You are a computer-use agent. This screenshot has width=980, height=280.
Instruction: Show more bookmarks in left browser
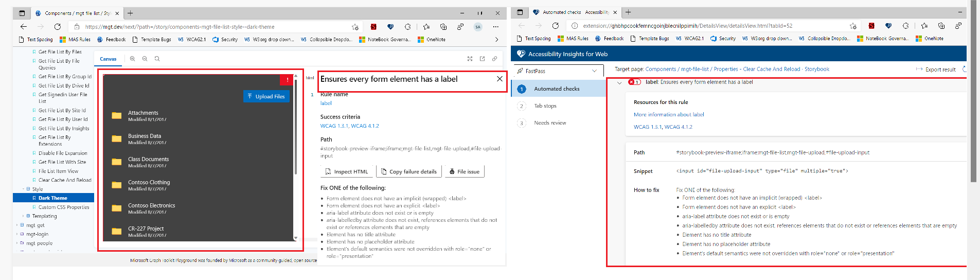click(x=496, y=39)
